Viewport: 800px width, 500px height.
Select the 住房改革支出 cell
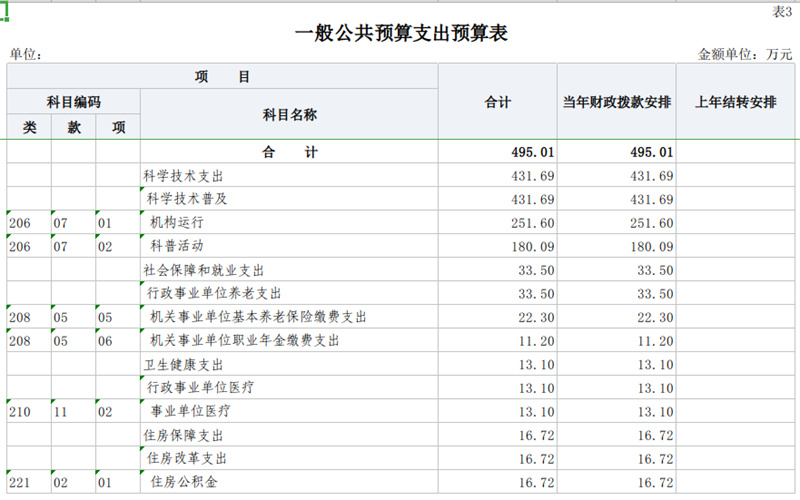289,458
